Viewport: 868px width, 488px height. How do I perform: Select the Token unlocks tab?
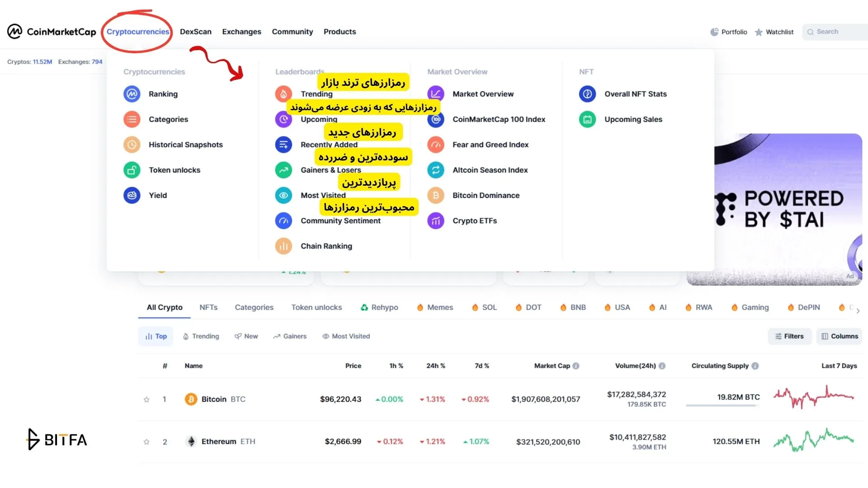(x=316, y=307)
